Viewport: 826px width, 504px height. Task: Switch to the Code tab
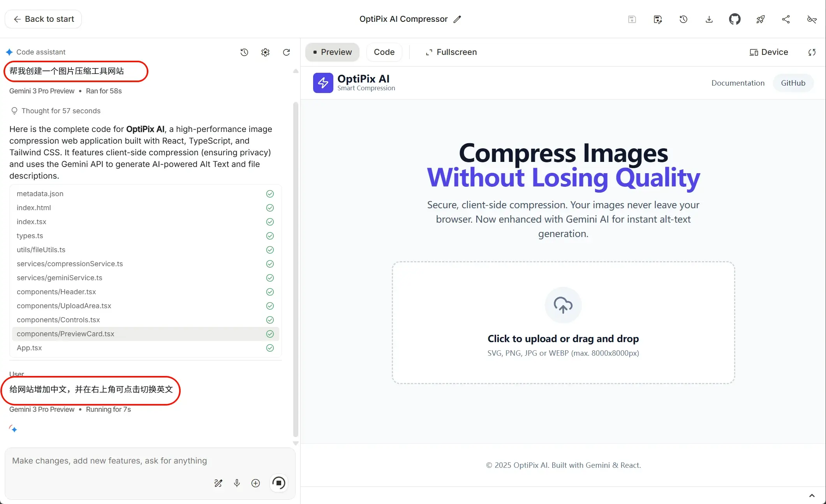(384, 52)
